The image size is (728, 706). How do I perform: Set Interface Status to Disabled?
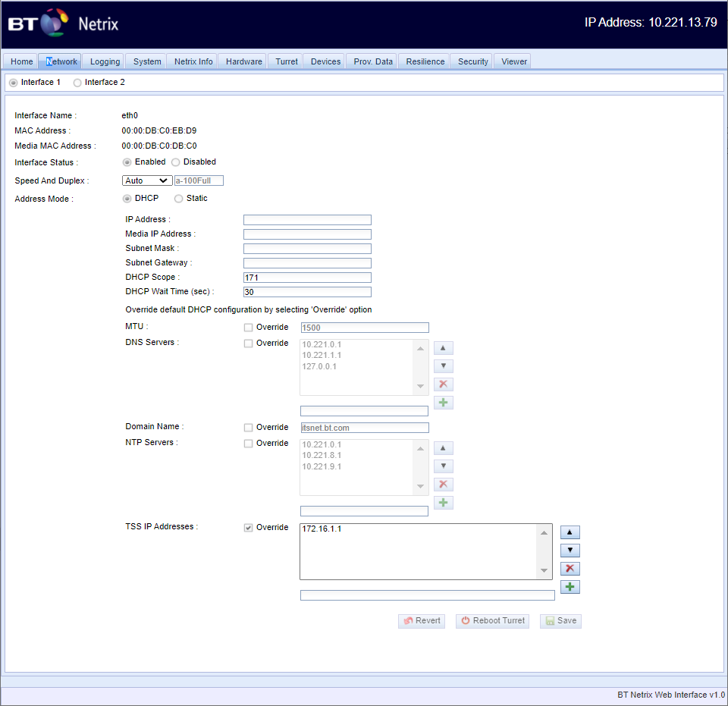click(x=175, y=162)
